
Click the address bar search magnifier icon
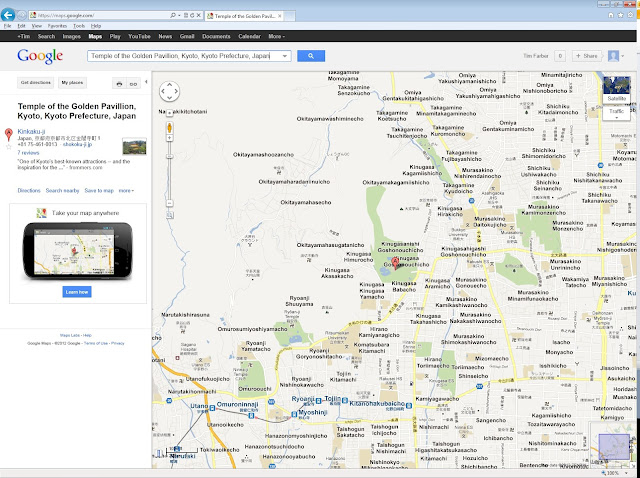click(x=173, y=15)
